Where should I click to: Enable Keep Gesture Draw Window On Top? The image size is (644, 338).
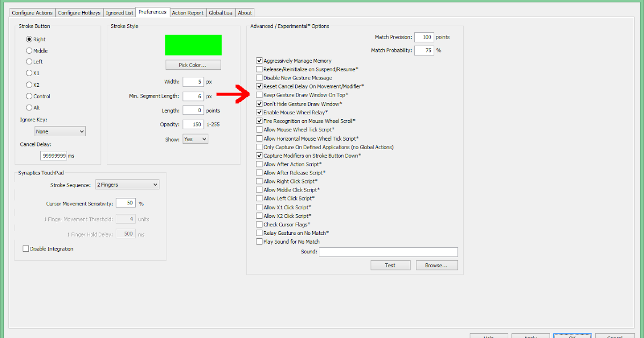pos(259,95)
